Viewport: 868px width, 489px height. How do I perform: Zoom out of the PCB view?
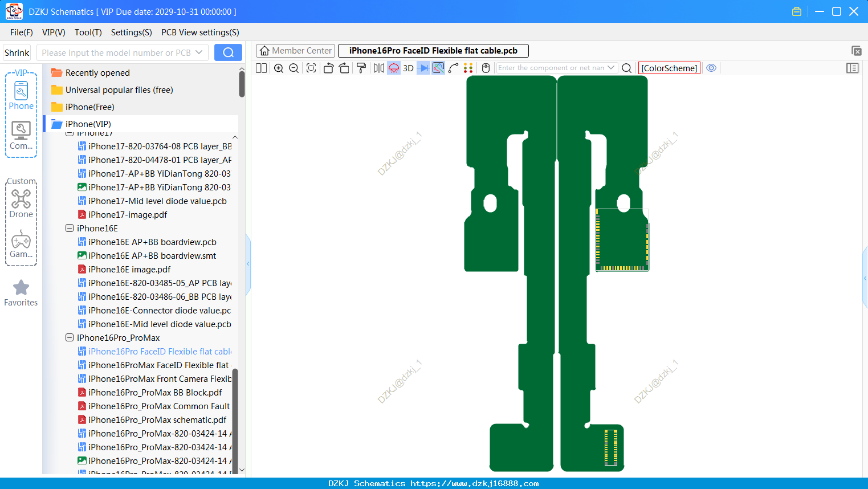coord(294,68)
